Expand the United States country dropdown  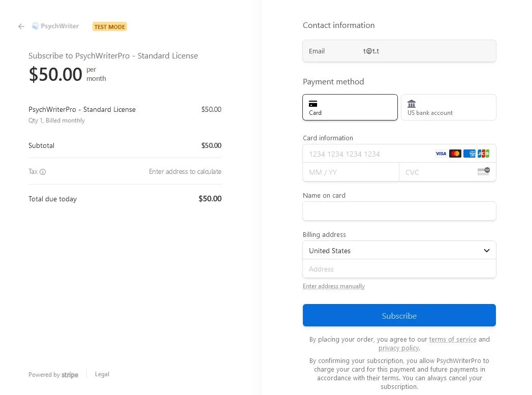click(x=399, y=251)
